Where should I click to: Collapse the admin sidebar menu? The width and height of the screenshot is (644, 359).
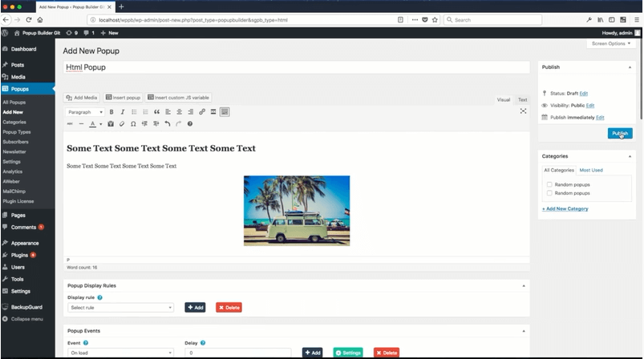coord(26,319)
